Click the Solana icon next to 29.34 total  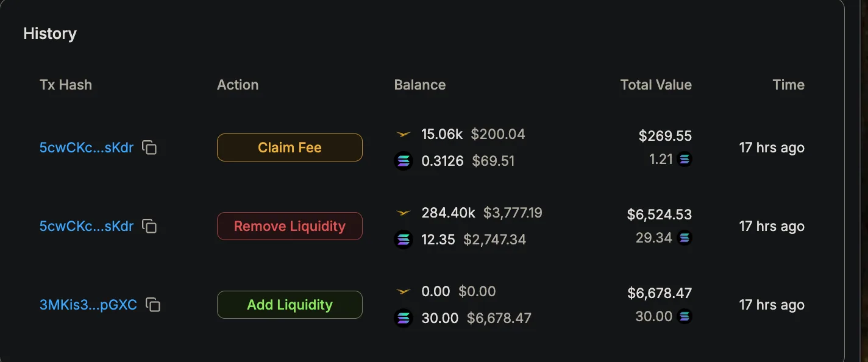685,238
